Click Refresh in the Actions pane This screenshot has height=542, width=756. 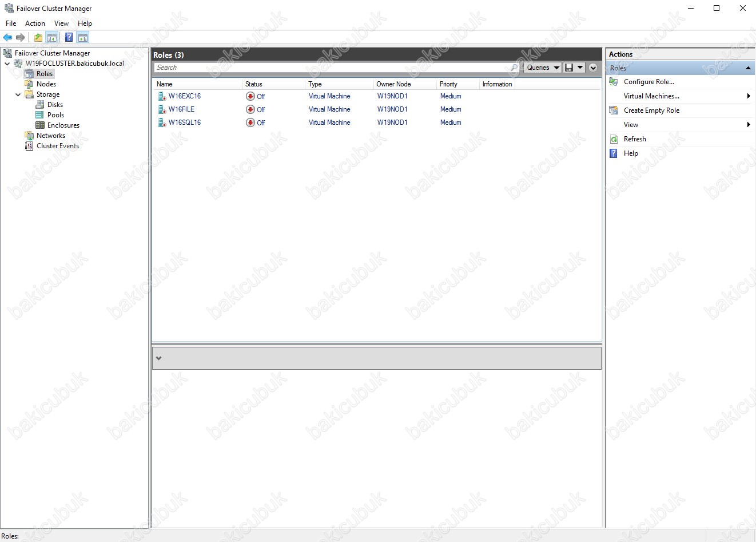tap(635, 139)
